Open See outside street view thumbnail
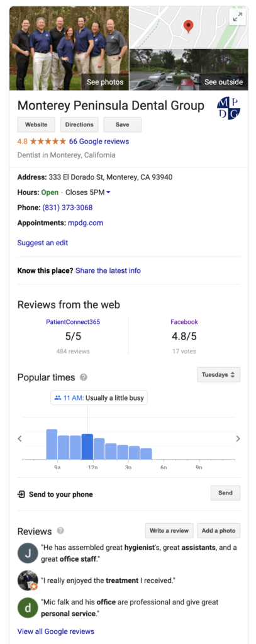Image resolution: width=256 pixels, height=644 pixels. click(189, 70)
